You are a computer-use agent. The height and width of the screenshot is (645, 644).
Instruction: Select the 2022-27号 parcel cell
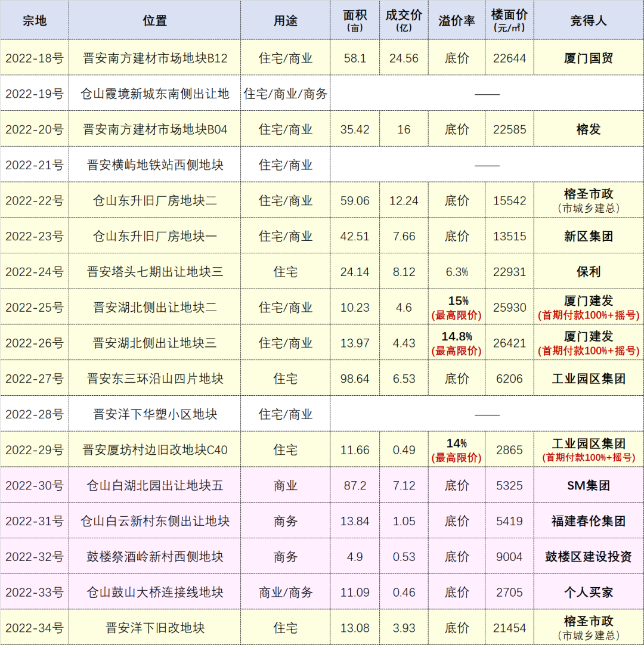coord(35,379)
